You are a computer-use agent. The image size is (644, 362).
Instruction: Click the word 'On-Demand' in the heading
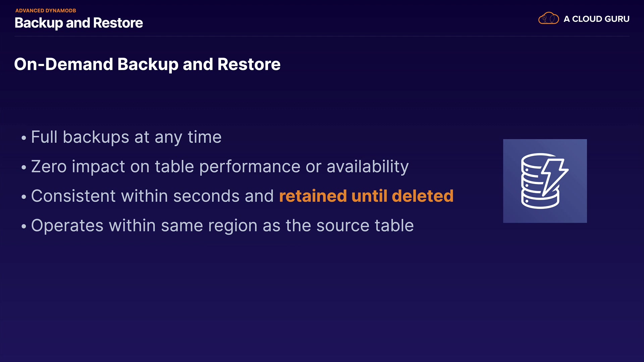pyautogui.click(x=63, y=64)
